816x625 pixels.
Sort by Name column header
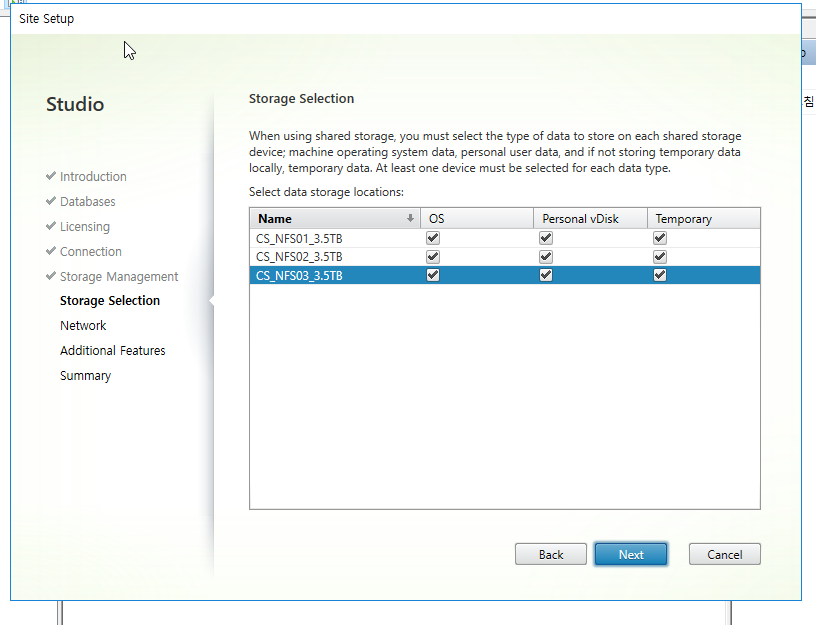(335, 219)
